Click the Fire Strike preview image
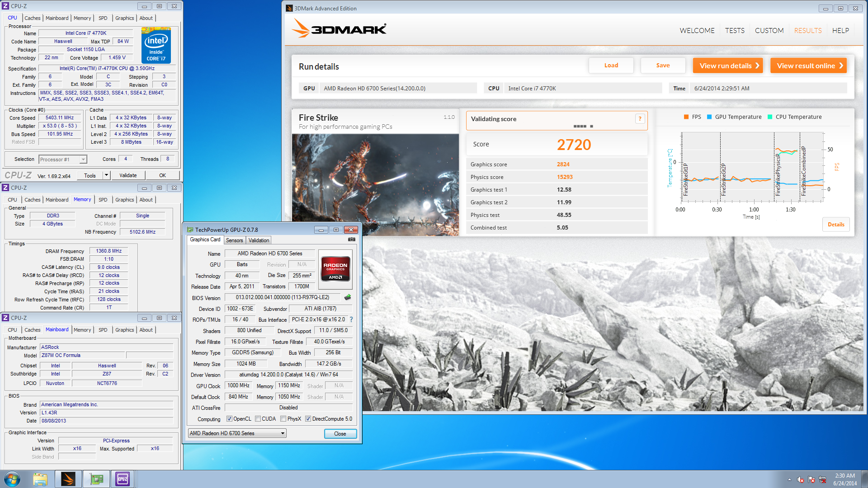 [x=375, y=185]
